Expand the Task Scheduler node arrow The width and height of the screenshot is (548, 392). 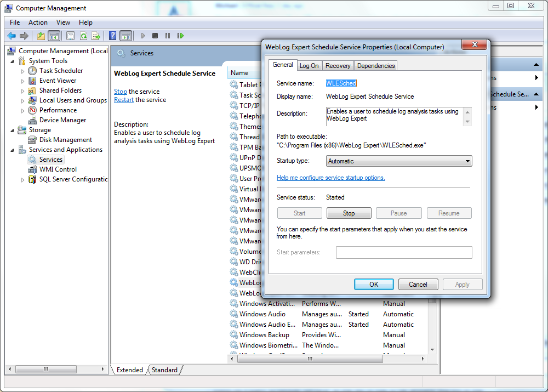point(22,71)
